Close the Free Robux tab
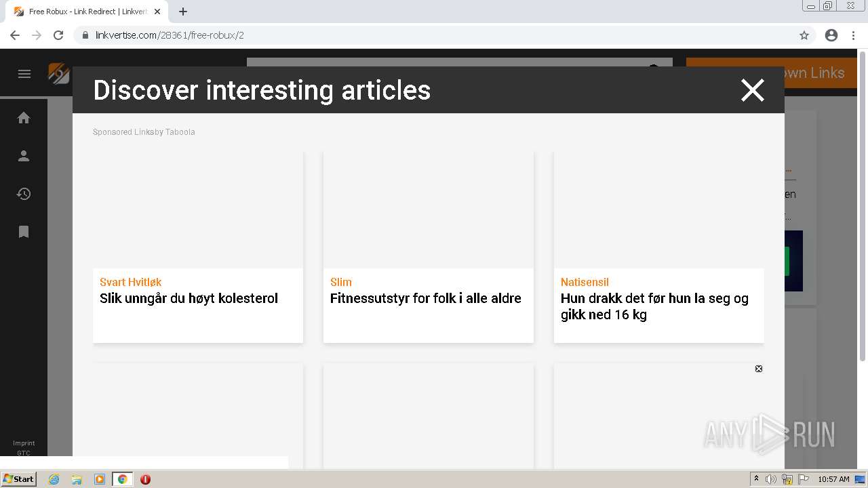This screenshot has width=868, height=488. click(x=157, y=12)
